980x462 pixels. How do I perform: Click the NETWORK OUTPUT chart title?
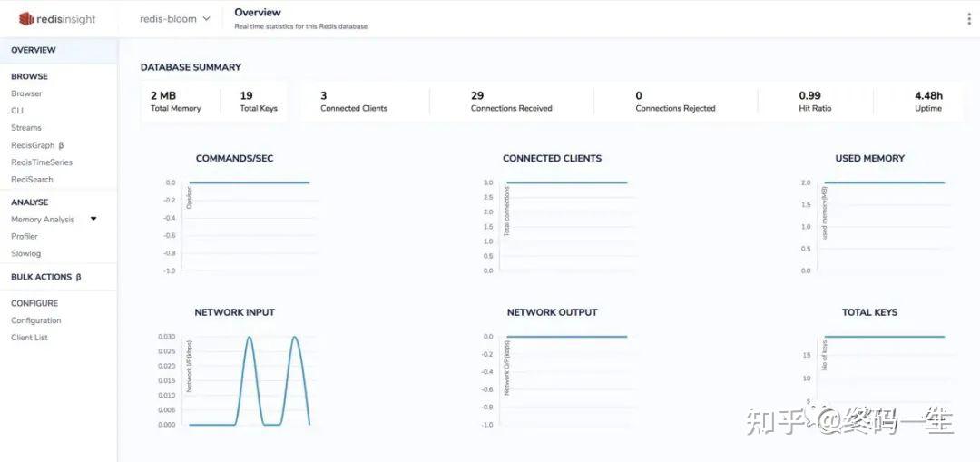point(552,312)
